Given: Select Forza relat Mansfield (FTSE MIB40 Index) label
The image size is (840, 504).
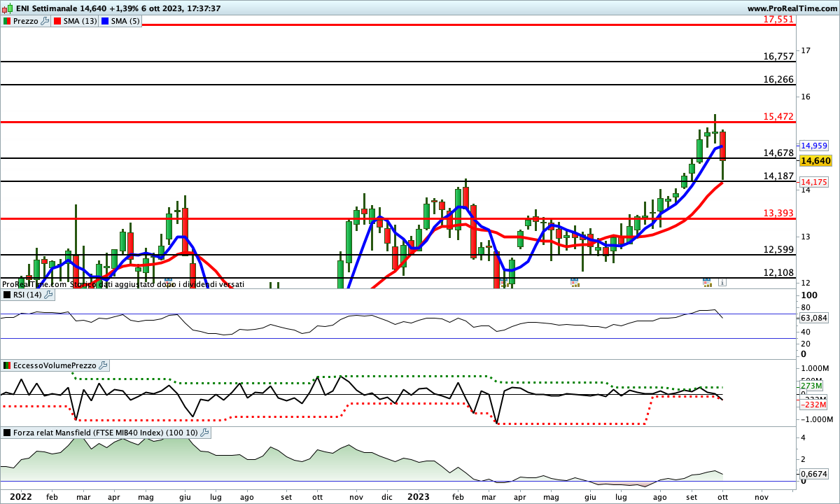Looking at the screenshot, I should [106, 433].
